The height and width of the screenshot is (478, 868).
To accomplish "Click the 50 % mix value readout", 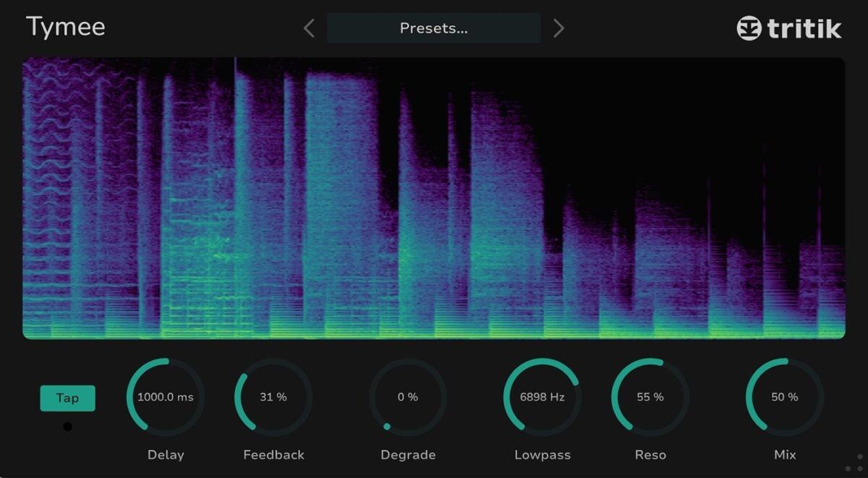I will pyautogui.click(x=785, y=397).
